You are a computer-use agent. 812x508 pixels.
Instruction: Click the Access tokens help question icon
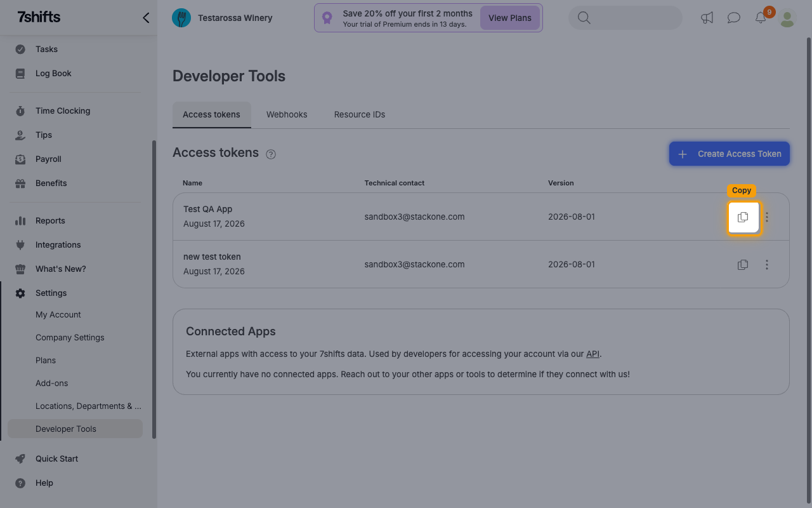tap(271, 154)
